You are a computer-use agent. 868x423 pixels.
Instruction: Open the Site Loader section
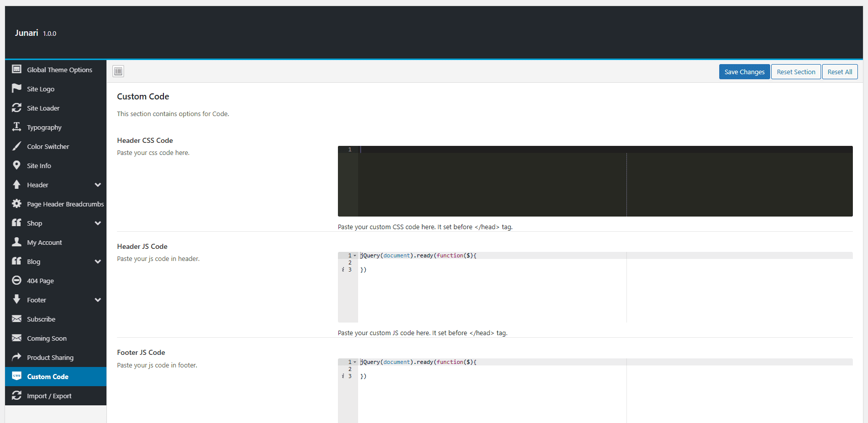(55, 108)
